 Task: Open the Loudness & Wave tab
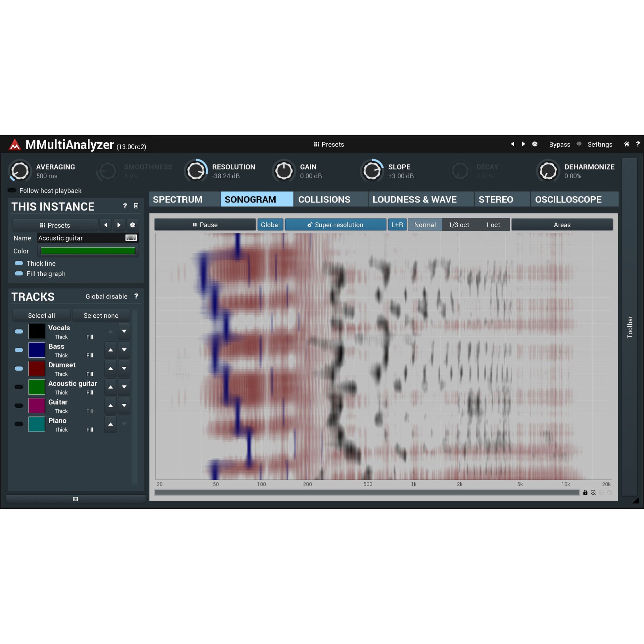[x=414, y=199]
